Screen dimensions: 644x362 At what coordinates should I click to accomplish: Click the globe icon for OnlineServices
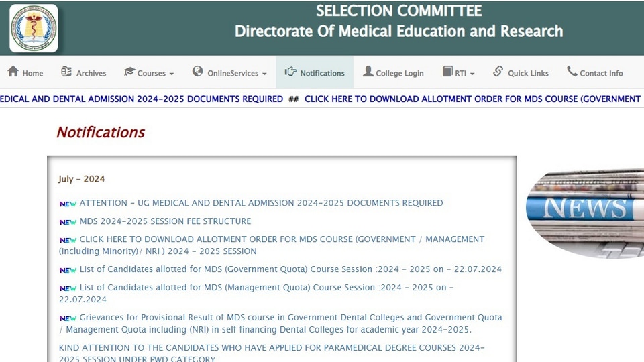pos(197,72)
